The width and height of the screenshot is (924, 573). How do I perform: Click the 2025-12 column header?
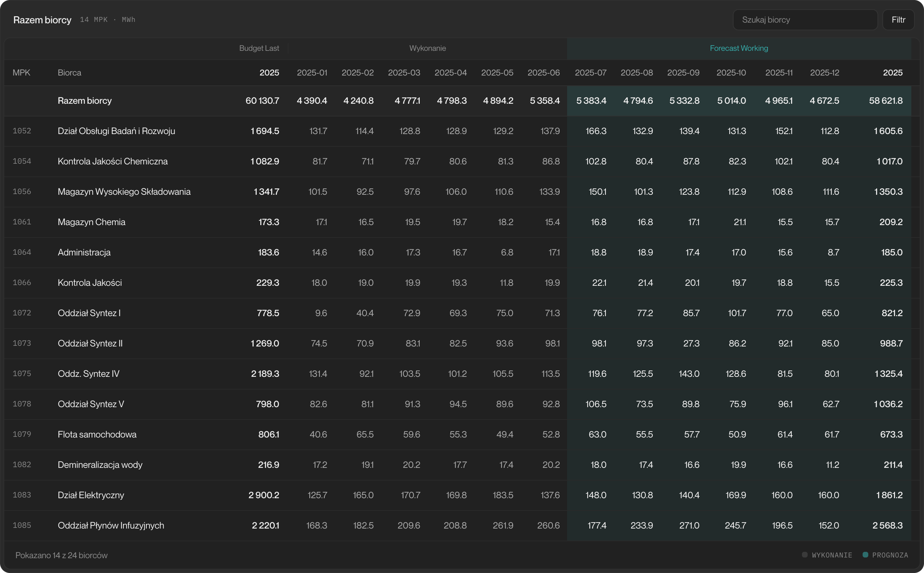pos(825,72)
